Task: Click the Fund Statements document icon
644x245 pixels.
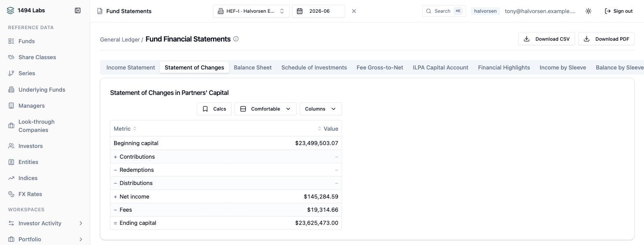Action: click(x=100, y=11)
